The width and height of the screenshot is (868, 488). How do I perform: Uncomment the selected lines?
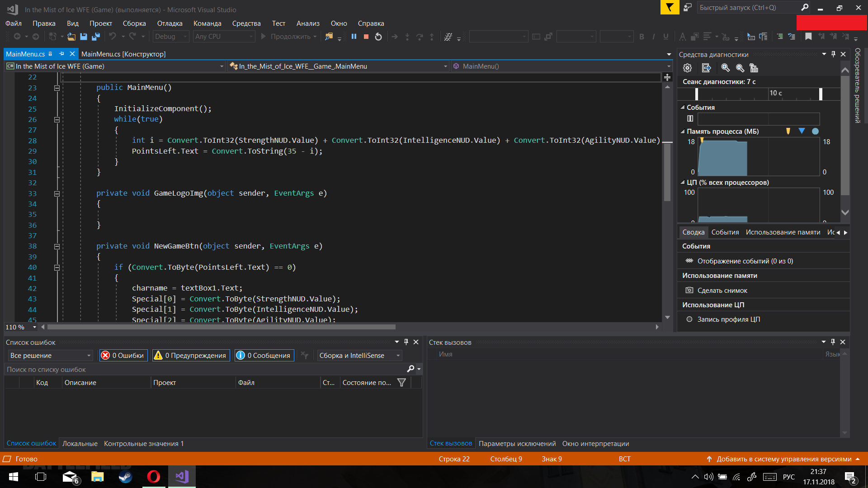792,37
